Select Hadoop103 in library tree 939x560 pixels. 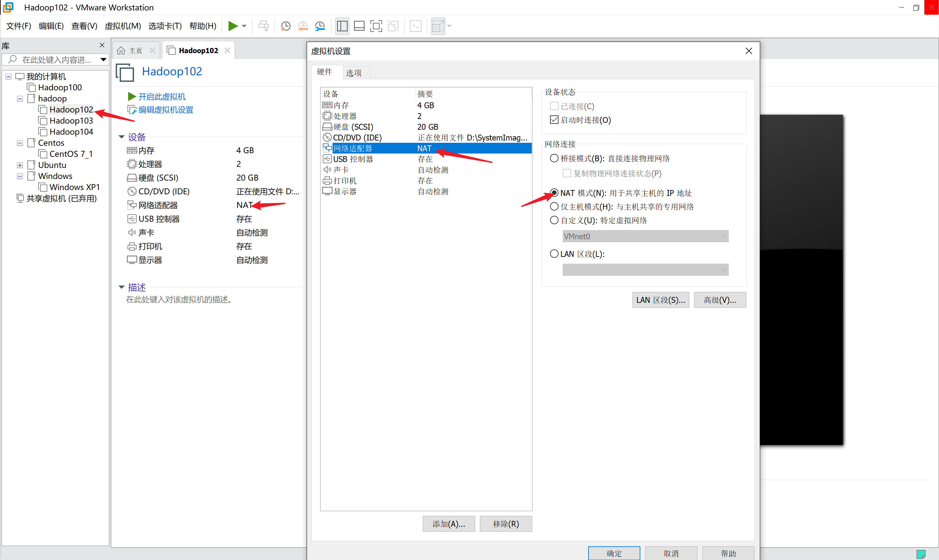[x=71, y=121]
